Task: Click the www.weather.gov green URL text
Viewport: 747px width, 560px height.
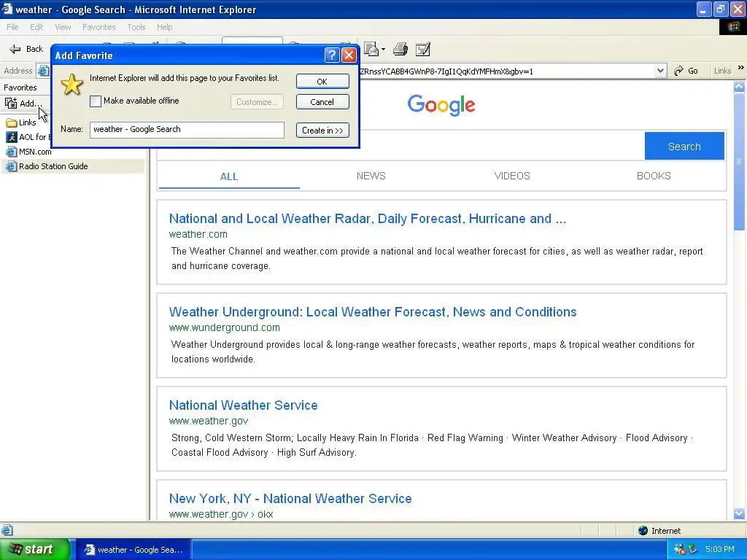Action: (209, 421)
